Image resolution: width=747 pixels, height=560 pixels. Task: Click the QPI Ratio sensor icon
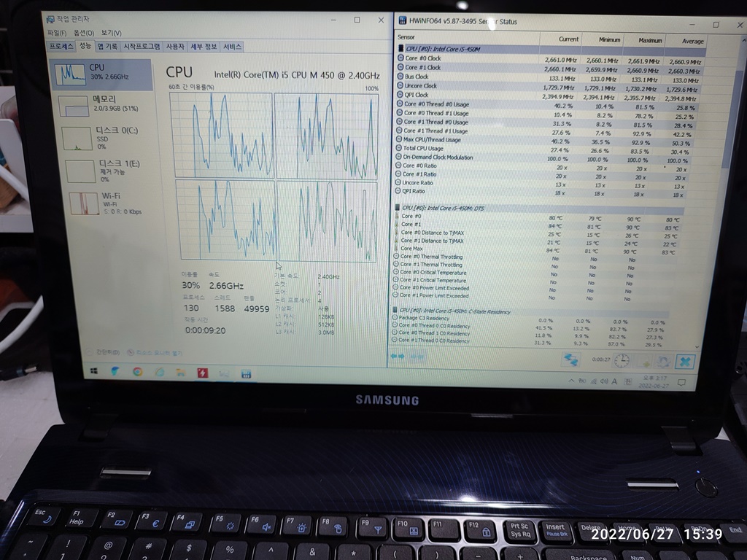(x=398, y=191)
